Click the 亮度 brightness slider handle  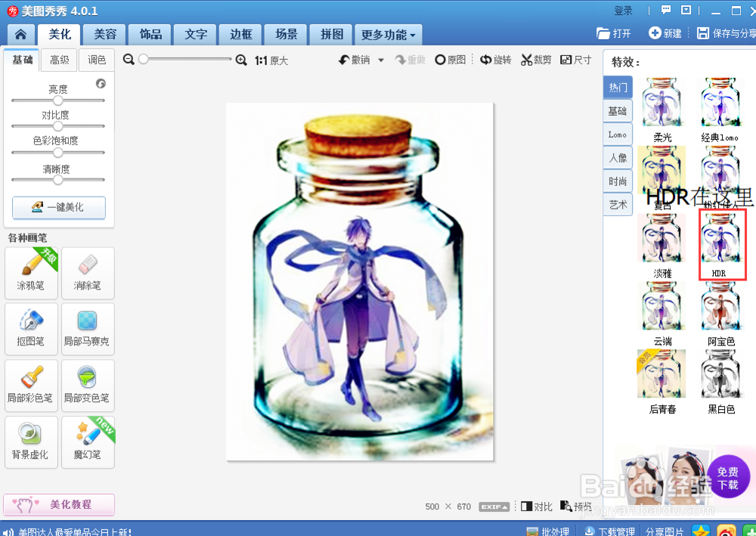[x=58, y=101]
